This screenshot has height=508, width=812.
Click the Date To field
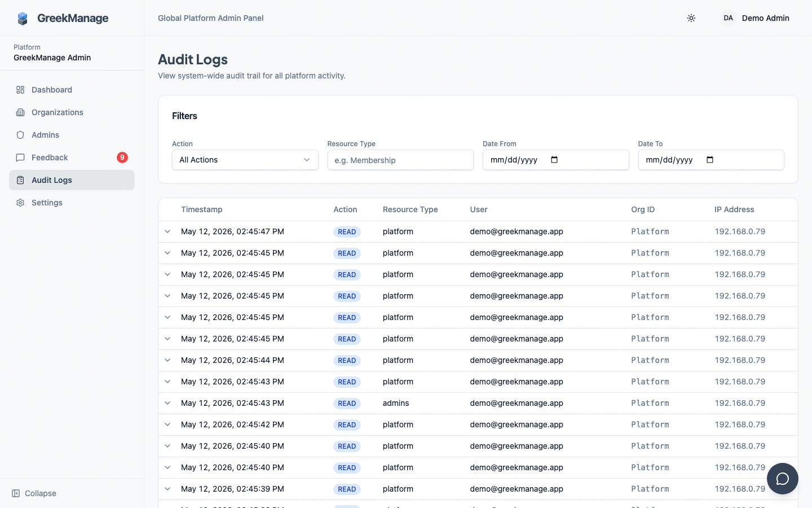(711, 160)
